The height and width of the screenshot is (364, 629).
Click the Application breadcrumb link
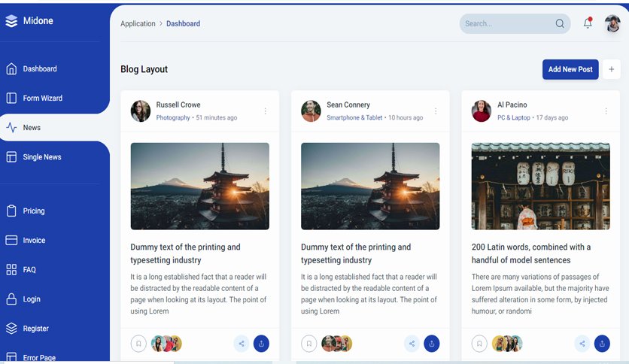coord(138,23)
